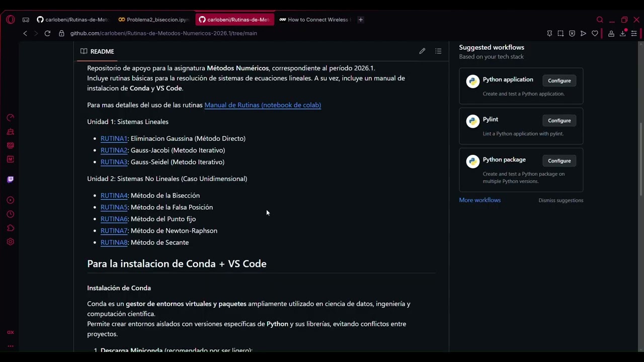Open the sidebar player icon
Screen dimensions: 644x362
[11, 200]
